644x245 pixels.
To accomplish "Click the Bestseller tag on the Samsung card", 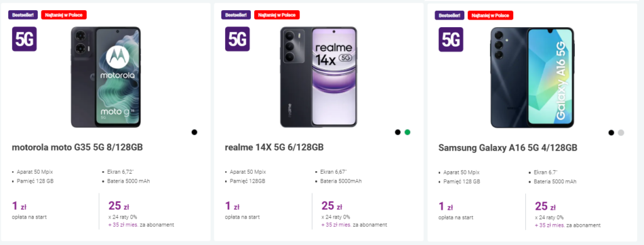I will click(x=450, y=15).
